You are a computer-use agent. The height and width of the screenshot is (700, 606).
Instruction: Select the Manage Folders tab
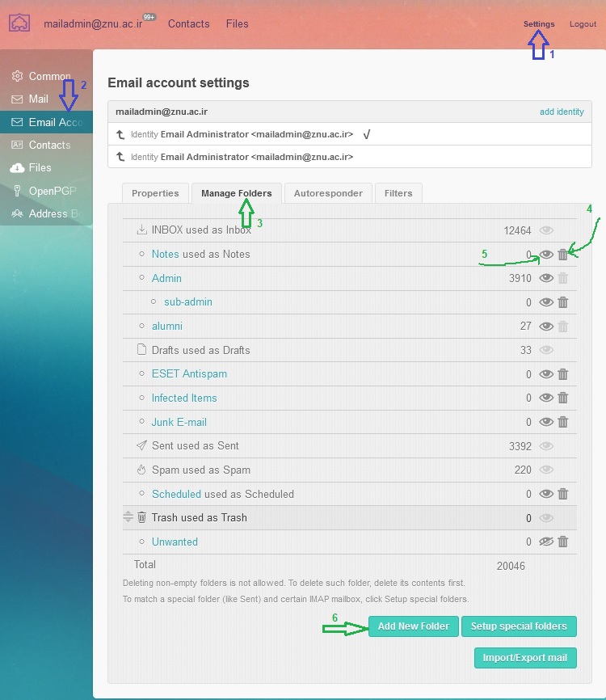tap(237, 193)
